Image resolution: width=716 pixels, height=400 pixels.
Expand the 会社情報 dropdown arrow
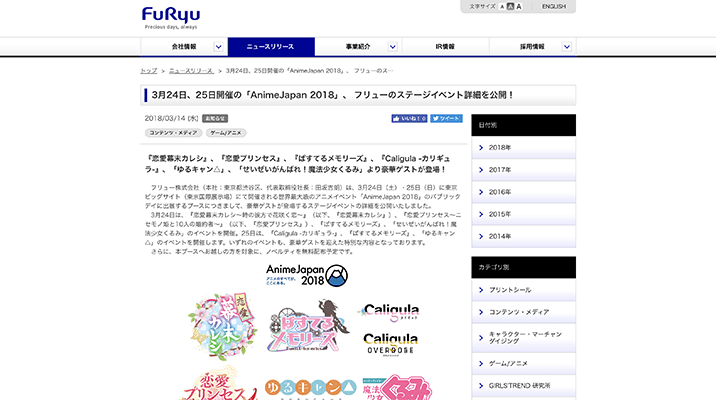point(219,47)
